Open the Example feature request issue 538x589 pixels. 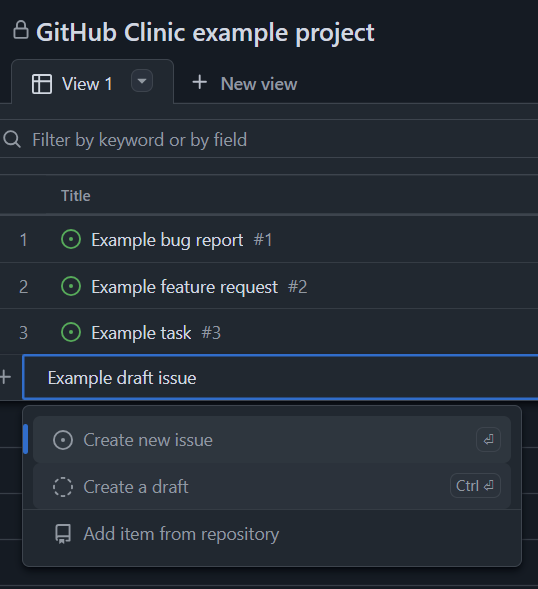184,287
